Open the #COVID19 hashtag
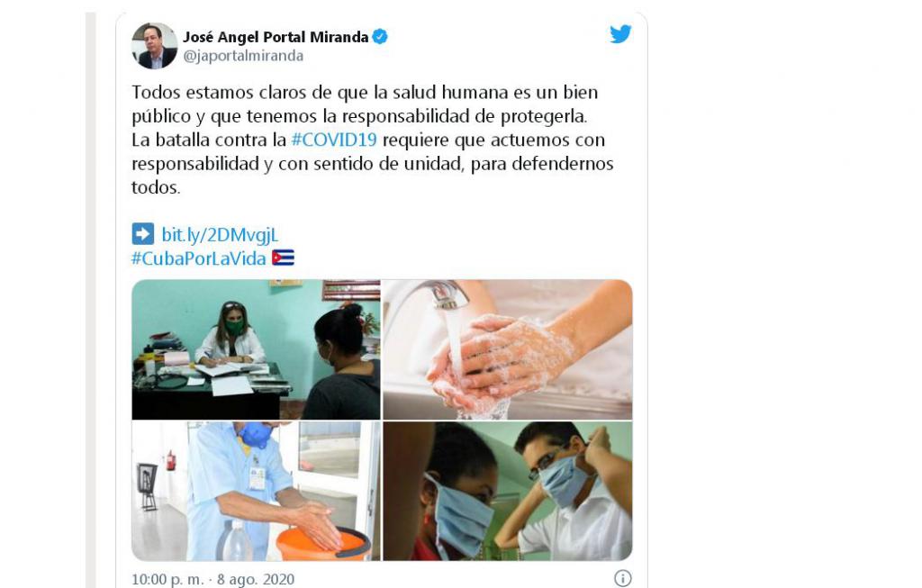This screenshot has width=922, height=588. (334, 140)
